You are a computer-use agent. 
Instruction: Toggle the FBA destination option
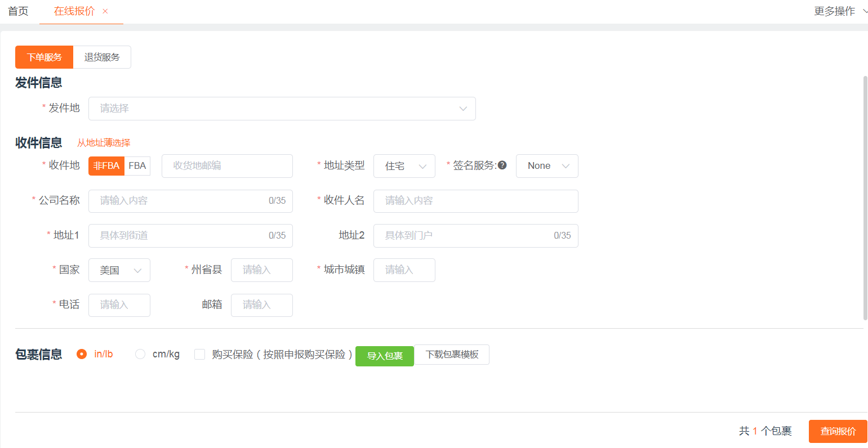[x=137, y=166]
